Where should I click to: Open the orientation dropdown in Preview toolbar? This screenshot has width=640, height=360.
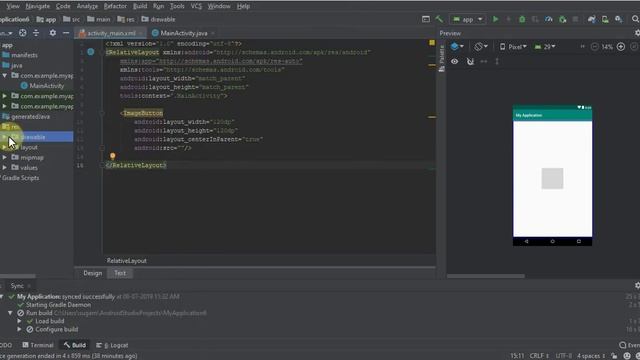(x=481, y=47)
